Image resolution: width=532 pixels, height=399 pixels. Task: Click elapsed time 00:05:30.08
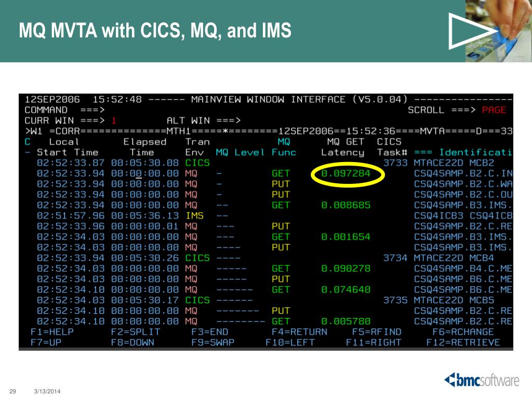pyautogui.click(x=145, y=163)
